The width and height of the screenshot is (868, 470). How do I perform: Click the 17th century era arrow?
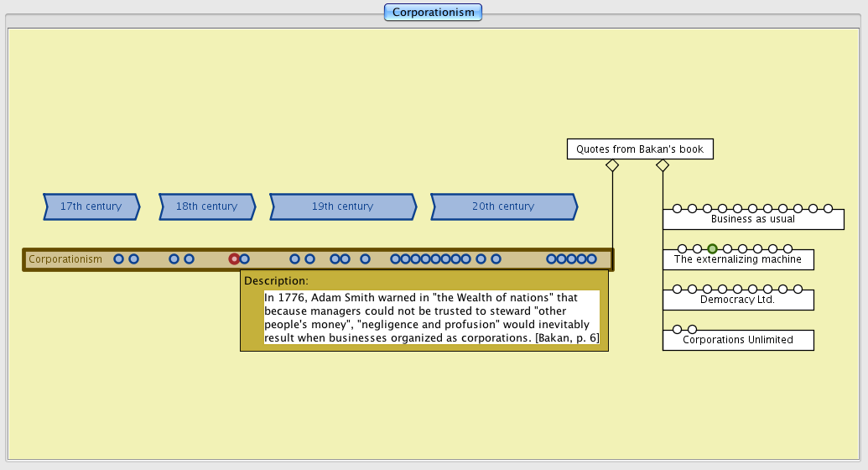[x=91, y=206]
